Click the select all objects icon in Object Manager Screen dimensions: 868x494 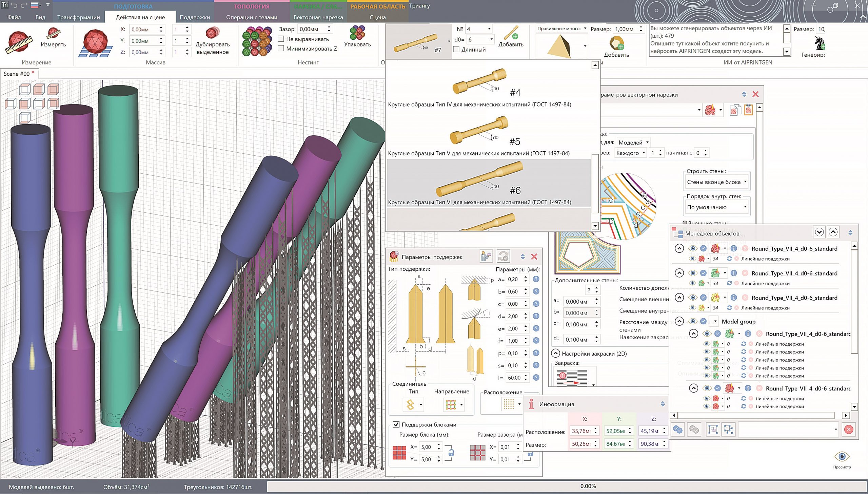677,430
